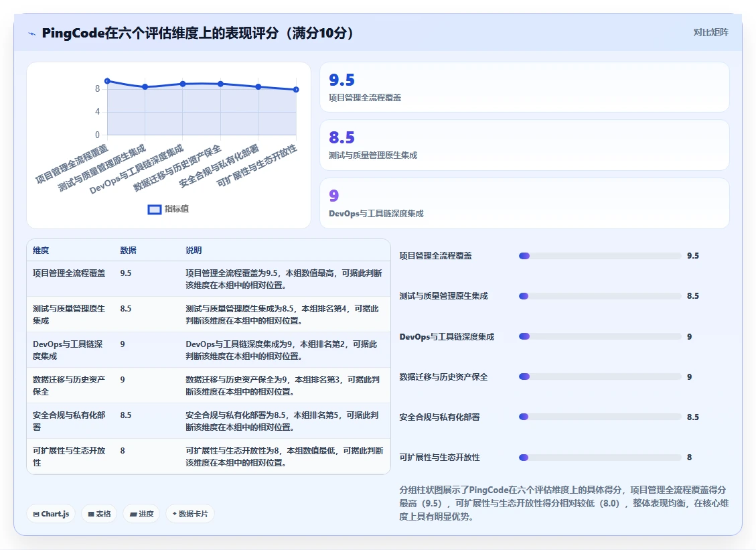756x550 pixels.
Task: Click the description mentioning 本组排名第3
Action: pos(283,385)
